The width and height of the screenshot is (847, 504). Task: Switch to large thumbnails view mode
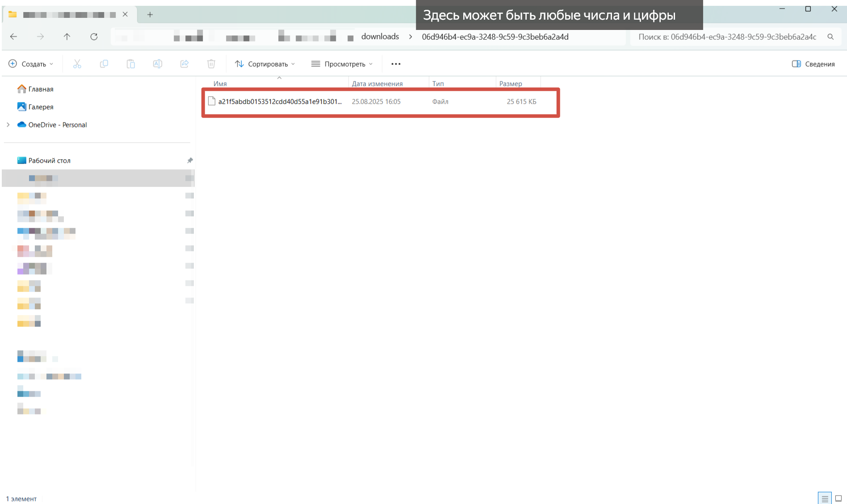pos(839,498)
